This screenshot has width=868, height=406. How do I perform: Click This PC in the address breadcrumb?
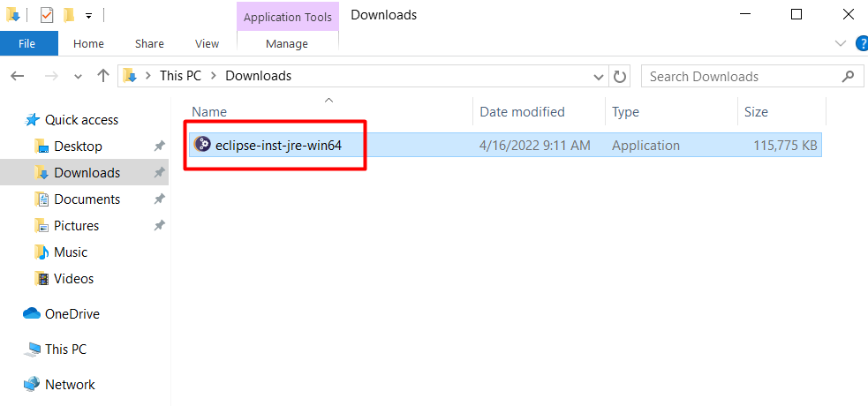(x=180, y=76)
